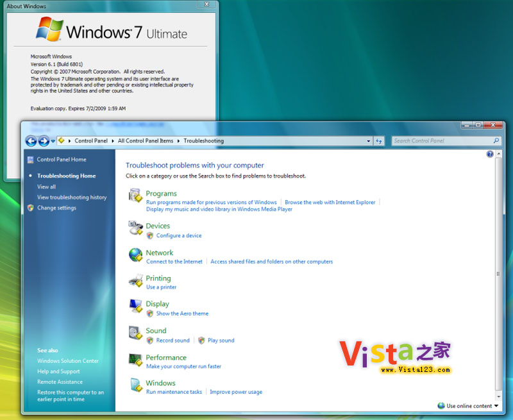The image size is (513, 420).
Task: Click the Search Control Panel field
Action: [x=442, y=141]
